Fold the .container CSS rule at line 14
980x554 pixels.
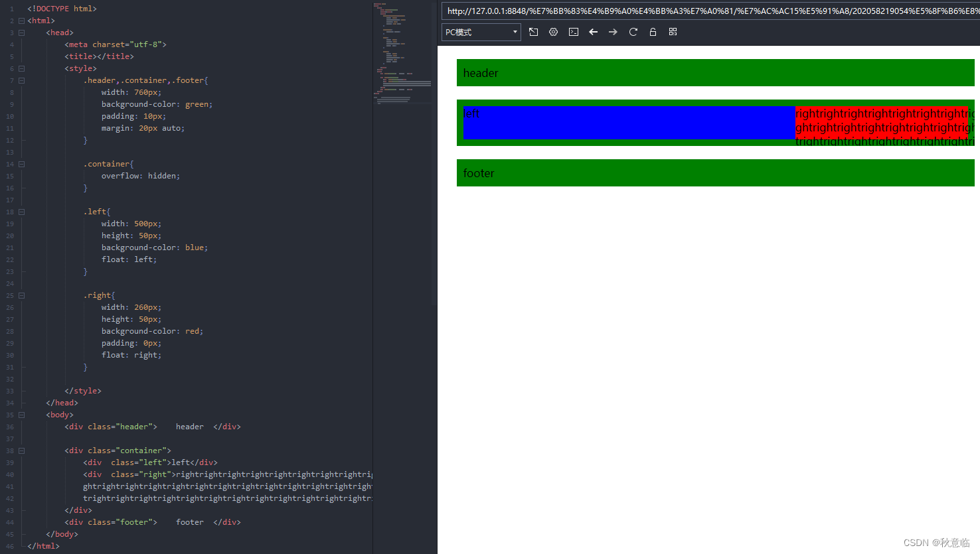point(21,164)
